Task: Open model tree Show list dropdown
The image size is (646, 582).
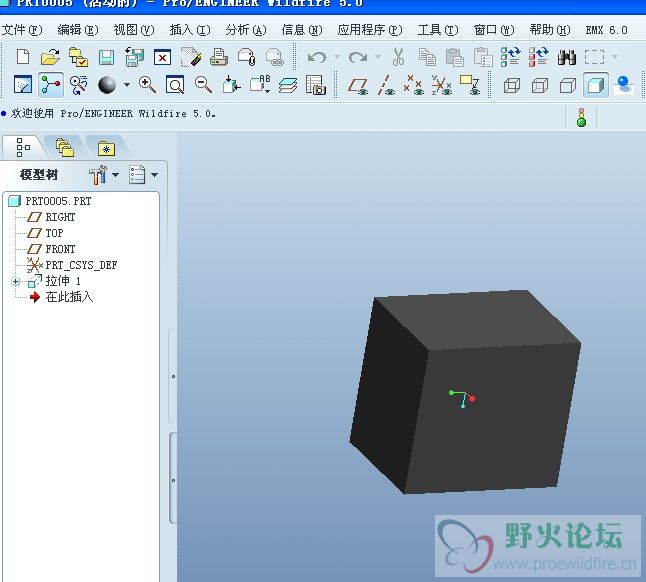Action: pos(143,175)
